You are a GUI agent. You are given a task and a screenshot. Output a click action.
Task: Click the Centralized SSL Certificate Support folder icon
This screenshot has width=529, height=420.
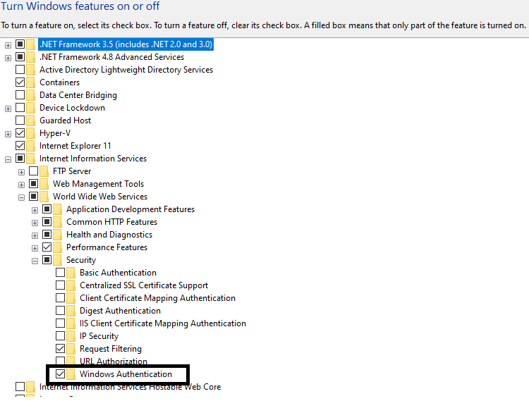click(71, 285)
